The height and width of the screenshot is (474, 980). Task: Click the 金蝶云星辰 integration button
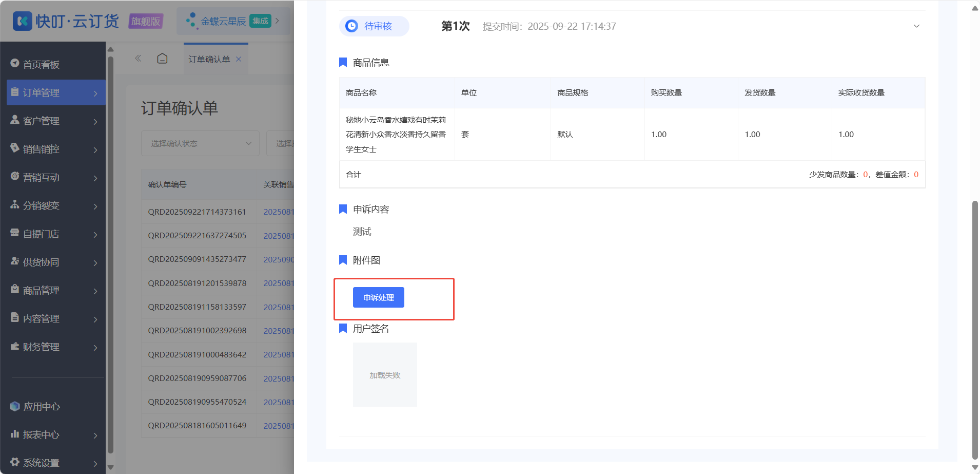[233, 21]
